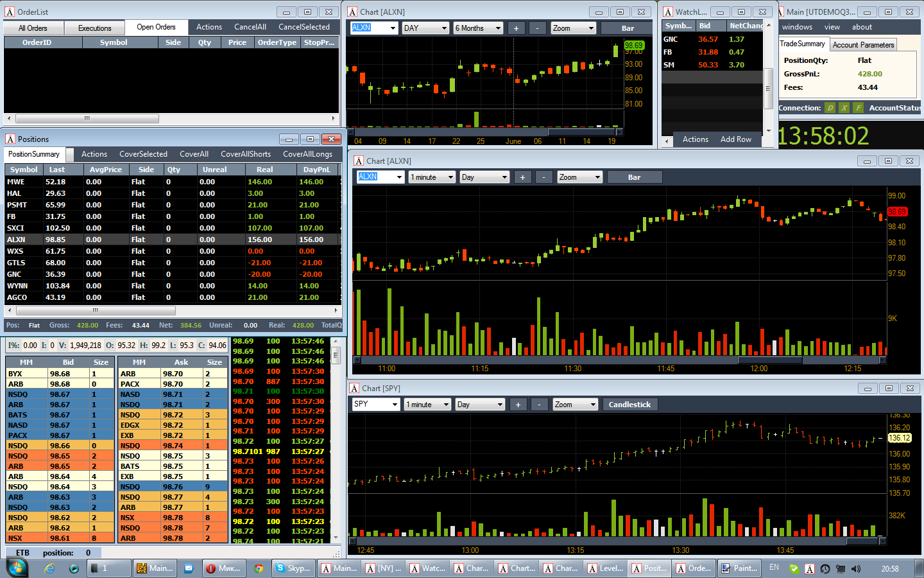Screen dimensions: 924x578
Task: Click the ALXN 1 minute chart scrollbar
Action: (x=620, y=360)
